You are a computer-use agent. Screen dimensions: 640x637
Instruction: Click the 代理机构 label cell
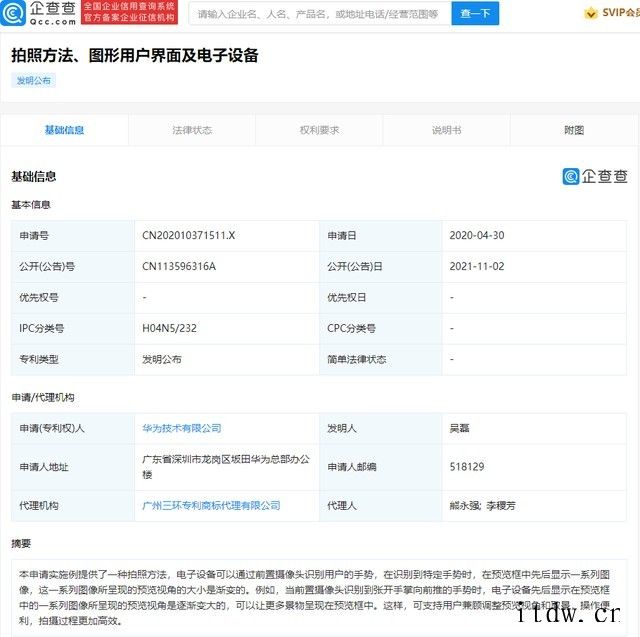pos(73,506)
